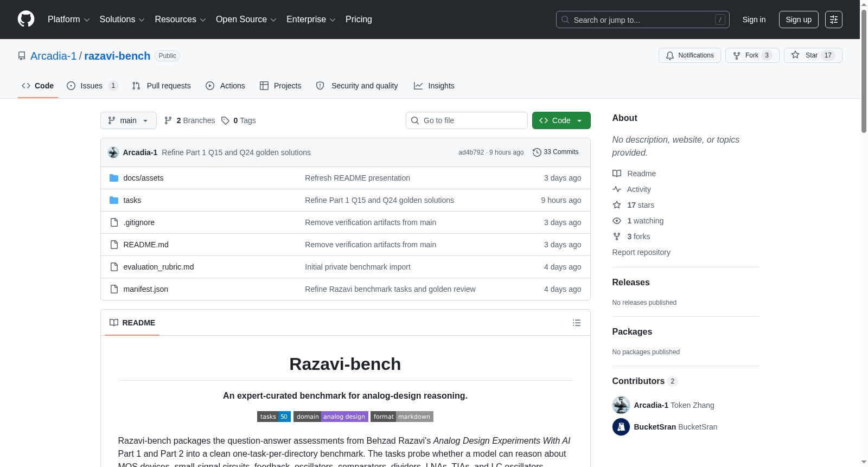
Task: Click the branches fork icon
Action: point(168,120)
